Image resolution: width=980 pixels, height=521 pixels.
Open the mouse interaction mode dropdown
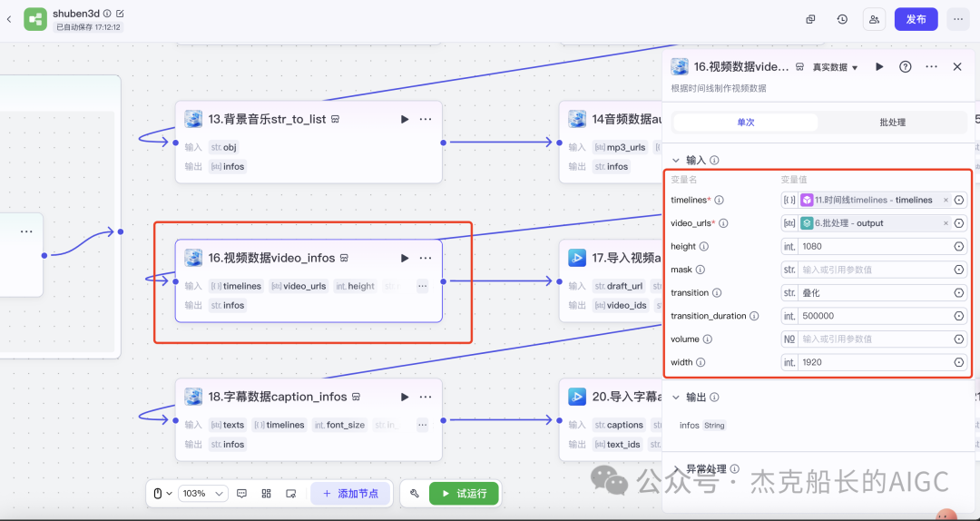coord(162,494)
